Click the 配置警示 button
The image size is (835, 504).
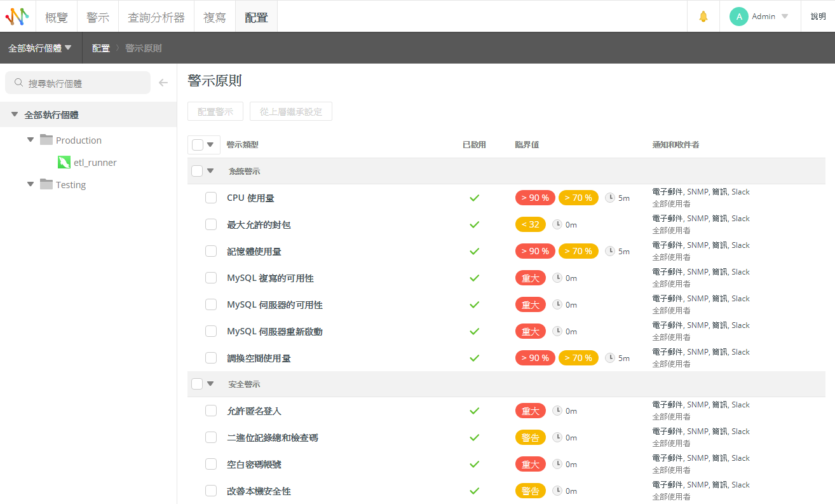point(215,111)
